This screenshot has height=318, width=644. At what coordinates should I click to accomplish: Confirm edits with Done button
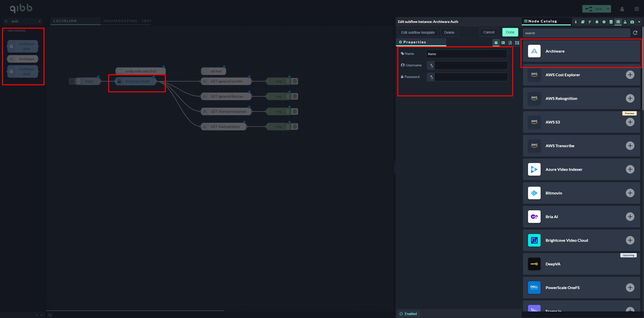pyautogui.click(x=510, y=32)
